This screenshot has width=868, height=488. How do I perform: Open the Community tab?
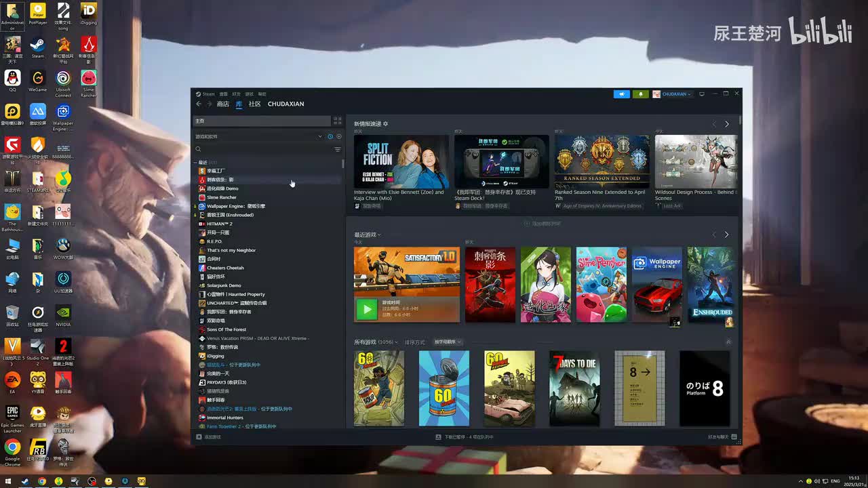pyautogui.click(x=255, y=104)
